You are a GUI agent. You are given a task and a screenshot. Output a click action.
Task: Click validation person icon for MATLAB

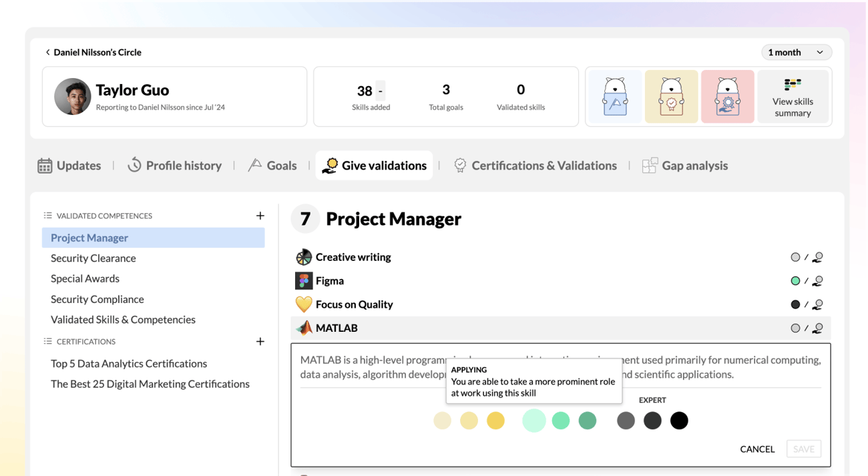pos(818,328)
